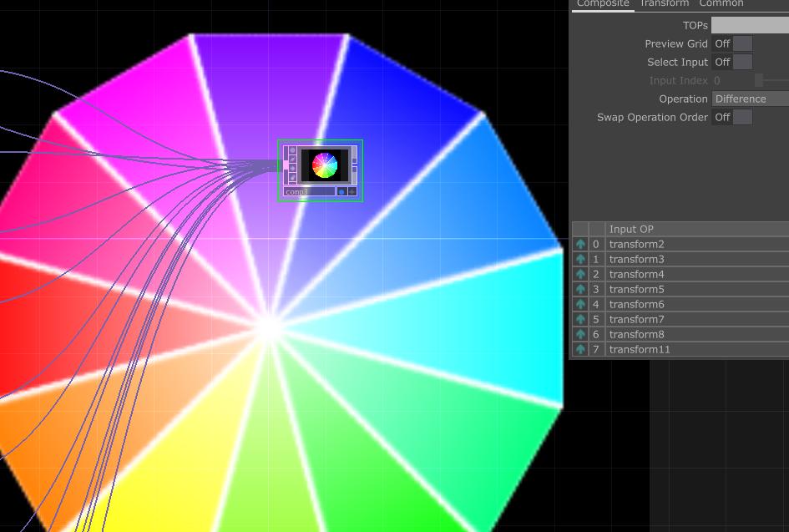Click the up arrow beside transform4

(580, 274)
